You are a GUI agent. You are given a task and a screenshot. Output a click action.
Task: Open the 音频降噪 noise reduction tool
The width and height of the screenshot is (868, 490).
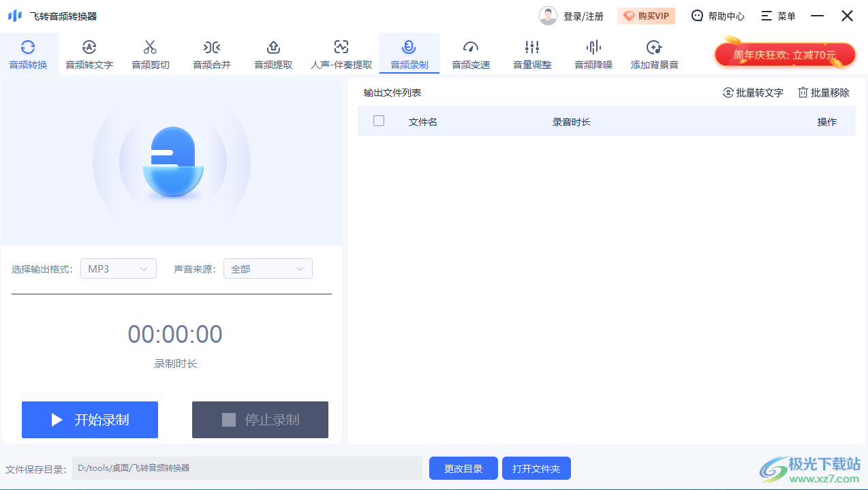(x=593, y=53)
